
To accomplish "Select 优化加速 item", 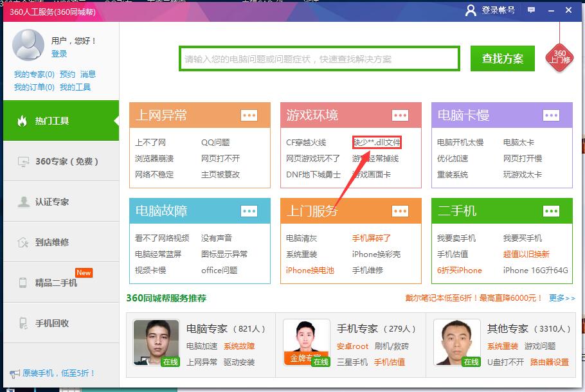I will click(x=453, y=159).
